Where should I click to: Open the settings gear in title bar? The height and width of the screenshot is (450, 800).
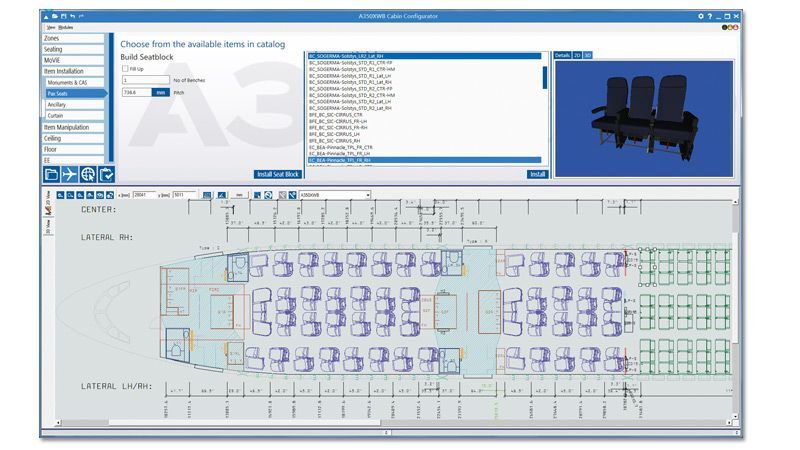pos(700,17)
